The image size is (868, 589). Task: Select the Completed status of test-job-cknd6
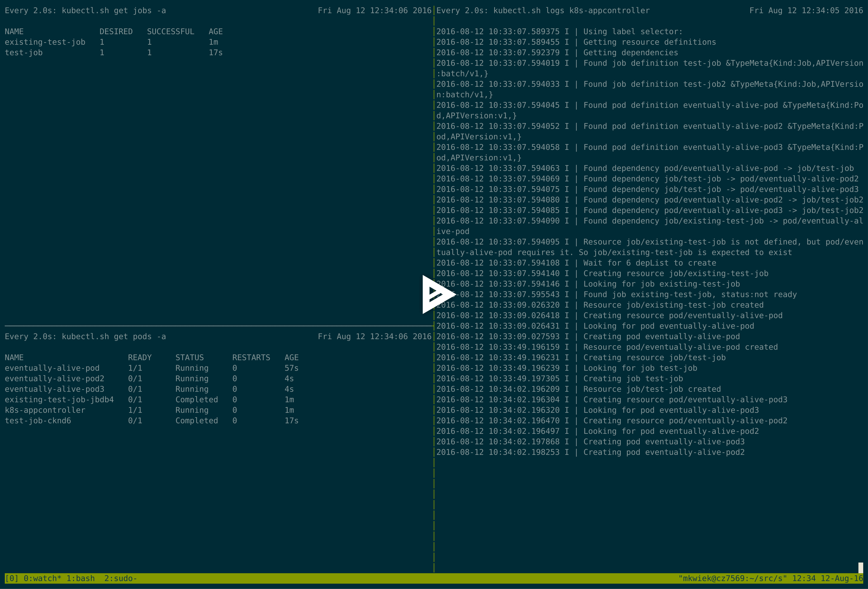click(x=197, y=421)
